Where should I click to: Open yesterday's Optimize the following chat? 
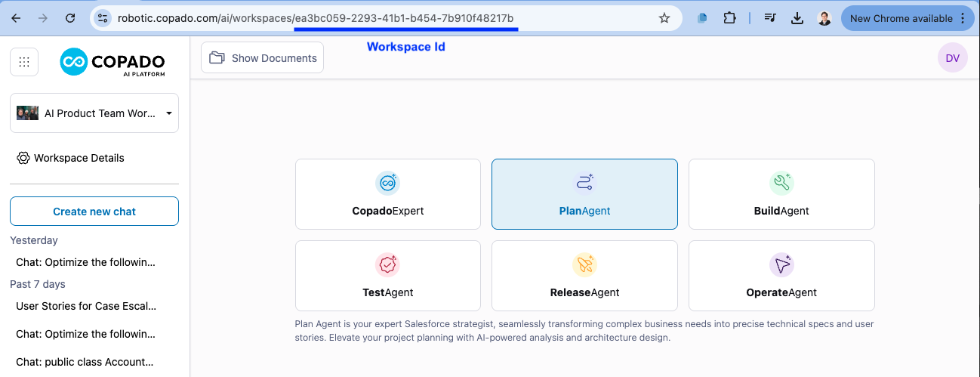(85, 262)
